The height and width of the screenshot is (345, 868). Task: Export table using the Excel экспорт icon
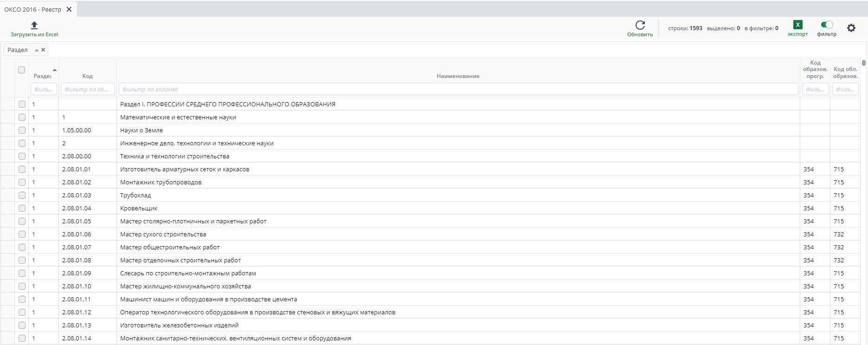(798, 25)
